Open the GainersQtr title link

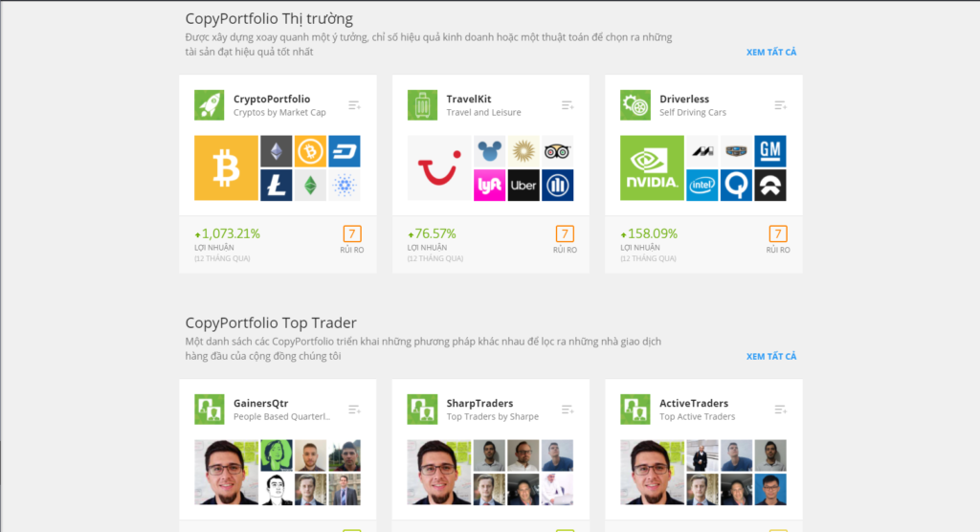(x=260, y=403)
